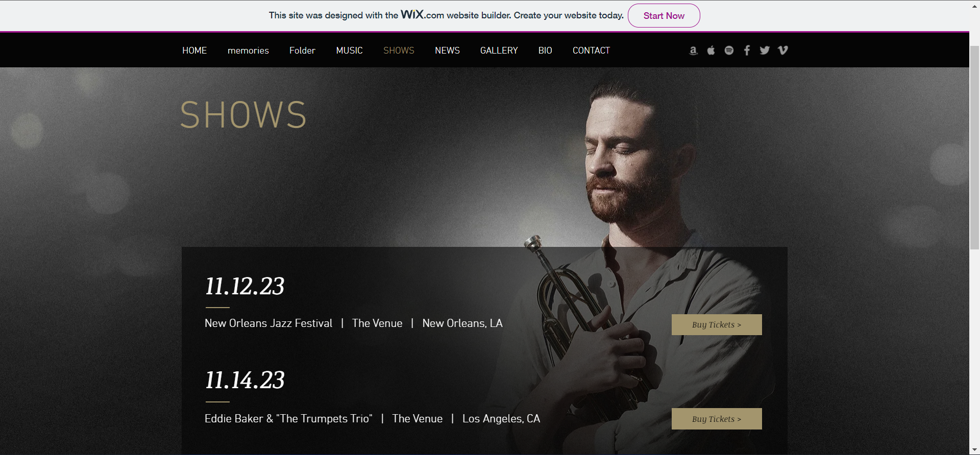Open the NEWS page
This screenshot has height=455, width=980.
point(447,50)
